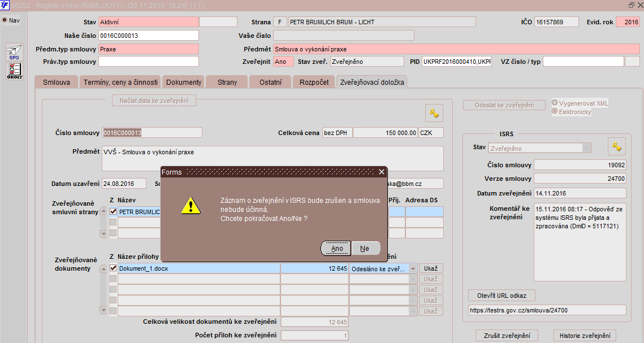Click the URL field https://testrs.gov.cz/smlouva/24700

547,310
